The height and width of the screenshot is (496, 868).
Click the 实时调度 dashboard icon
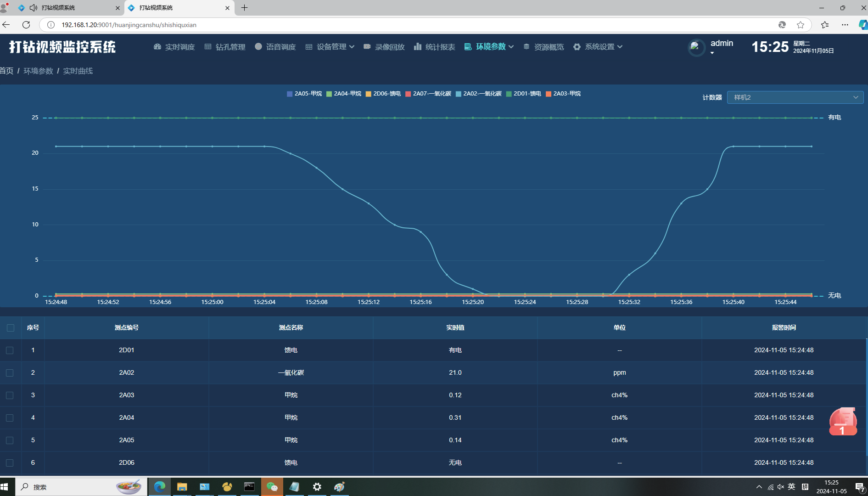tap(157, 47)
